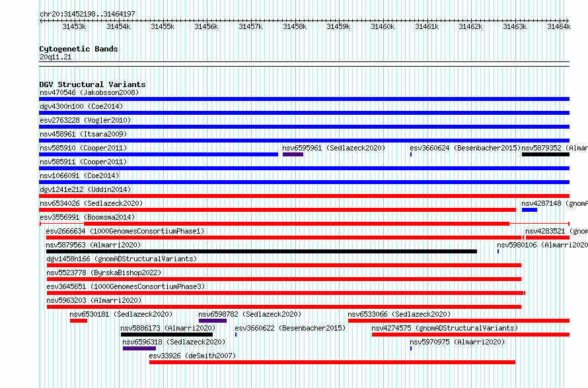Click the nsv6534026 (Sedlazeck2020) label
This screenshot has height=388, width=588.
91,203
